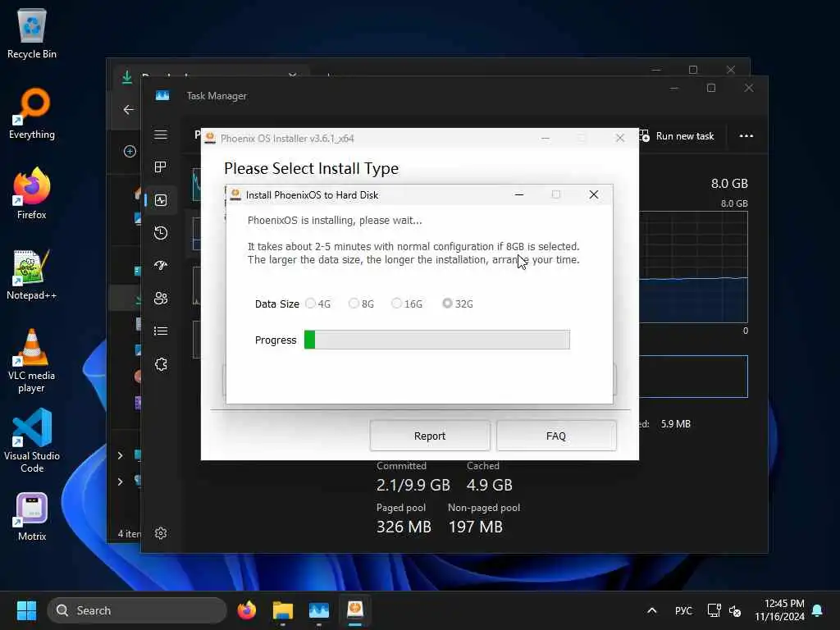This screenshot has height=630, width=840.
Task: Open Startup apps page in Task Manager
Action: (161, 265)
